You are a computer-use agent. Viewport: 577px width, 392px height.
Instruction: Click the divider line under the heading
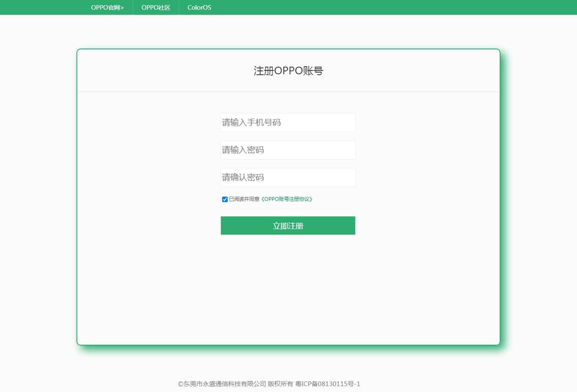click(288, 92)
